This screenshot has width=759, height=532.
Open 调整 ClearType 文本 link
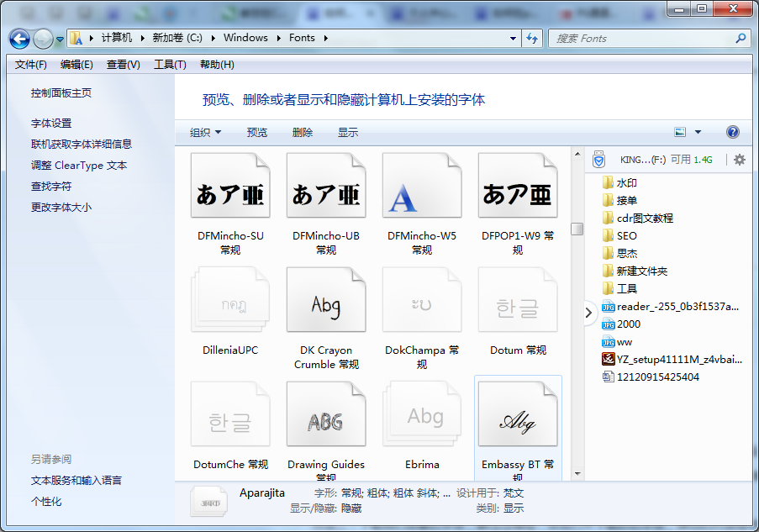(78, 165)
